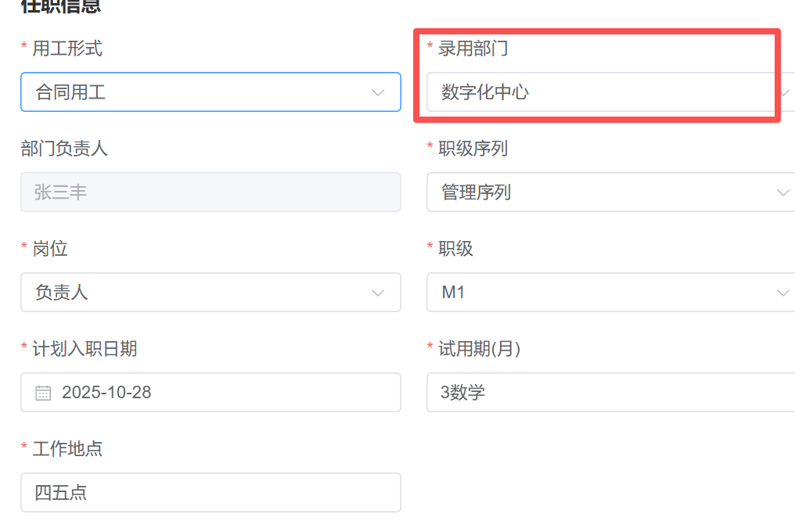The width and height of the screenshot is (795, 532).
Task: Click into the 工作地点 text box
Action: 210,493
